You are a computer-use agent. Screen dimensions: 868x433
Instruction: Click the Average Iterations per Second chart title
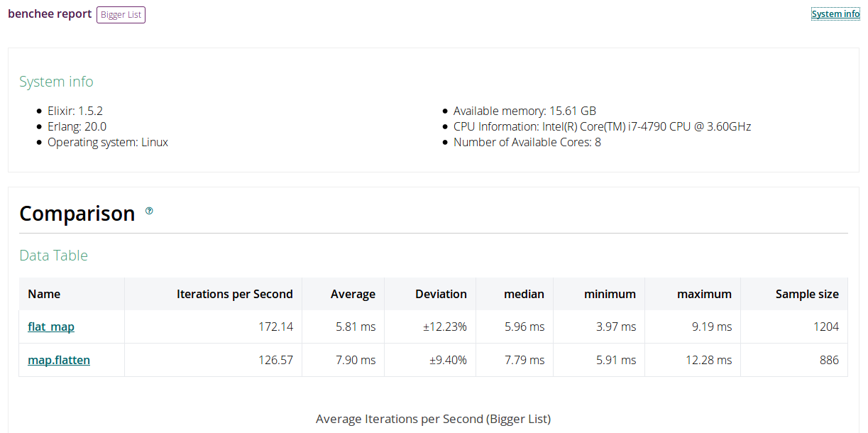(x=433, y=419)
